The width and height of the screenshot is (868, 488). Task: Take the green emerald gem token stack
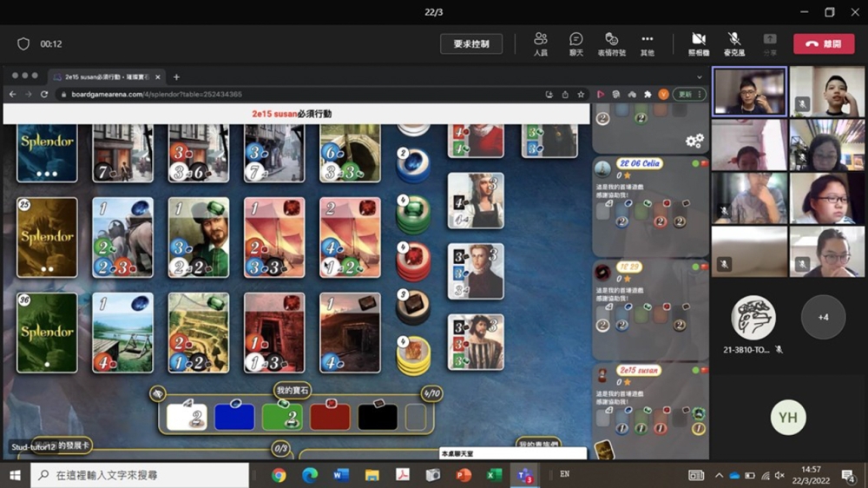(413, 213)
